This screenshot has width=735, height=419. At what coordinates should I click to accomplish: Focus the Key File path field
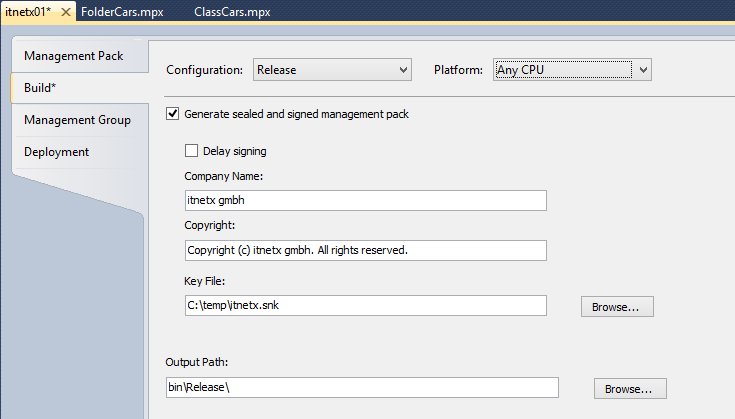365,305
